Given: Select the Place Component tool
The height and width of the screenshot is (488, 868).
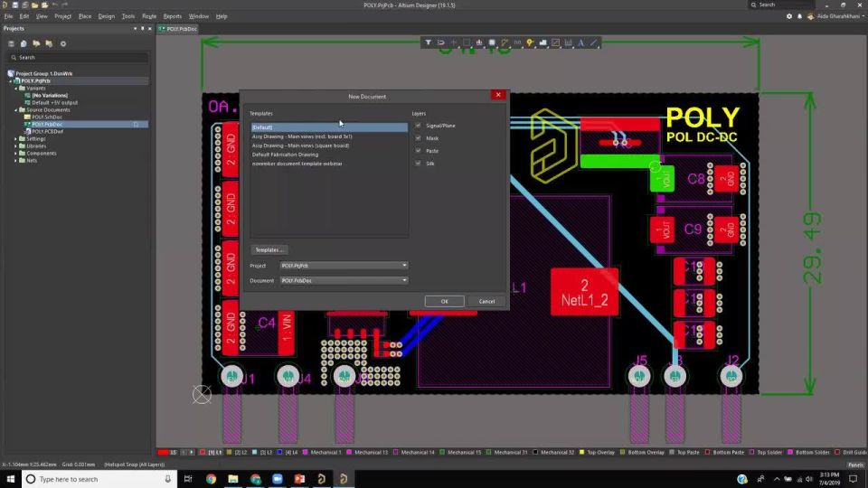Looking at the screenshot, I should click(492, 42).
